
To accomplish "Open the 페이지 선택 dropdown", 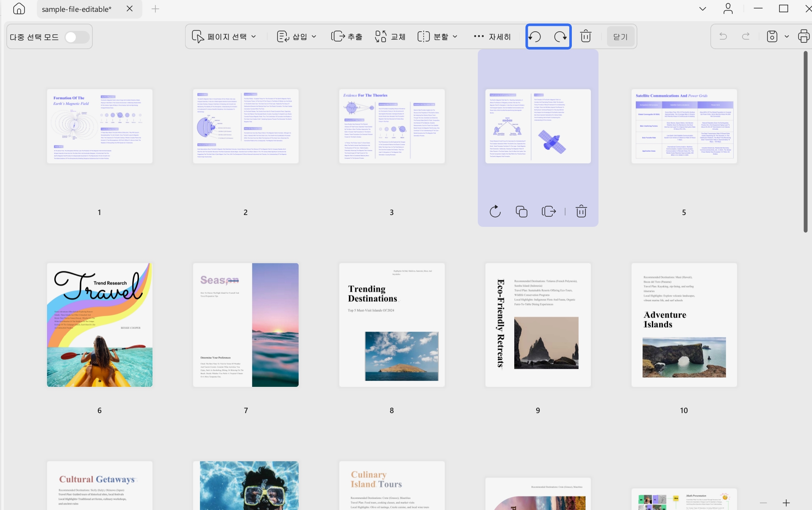I will pos(224,37).
